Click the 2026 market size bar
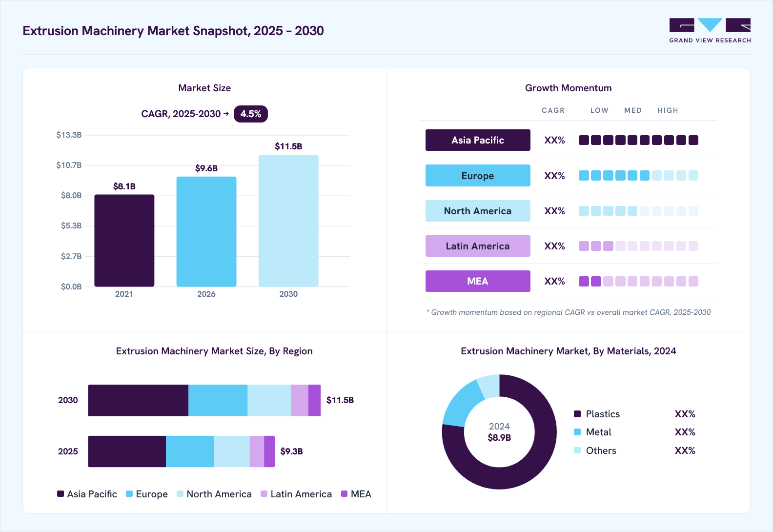Image resolution: width=773 pixels, height=532 pixels. (x=206, y=232)
